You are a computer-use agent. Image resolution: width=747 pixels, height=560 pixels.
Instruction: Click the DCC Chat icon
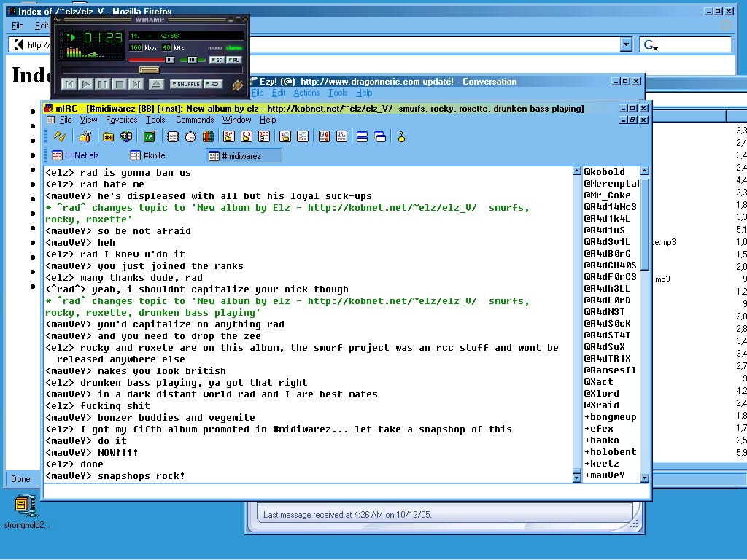(247, 137)
